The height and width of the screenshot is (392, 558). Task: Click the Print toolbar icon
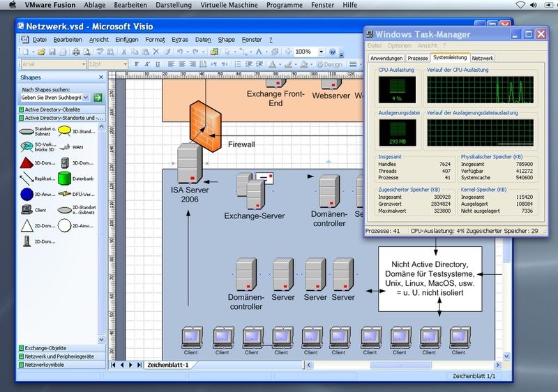[x=76, y=52]
